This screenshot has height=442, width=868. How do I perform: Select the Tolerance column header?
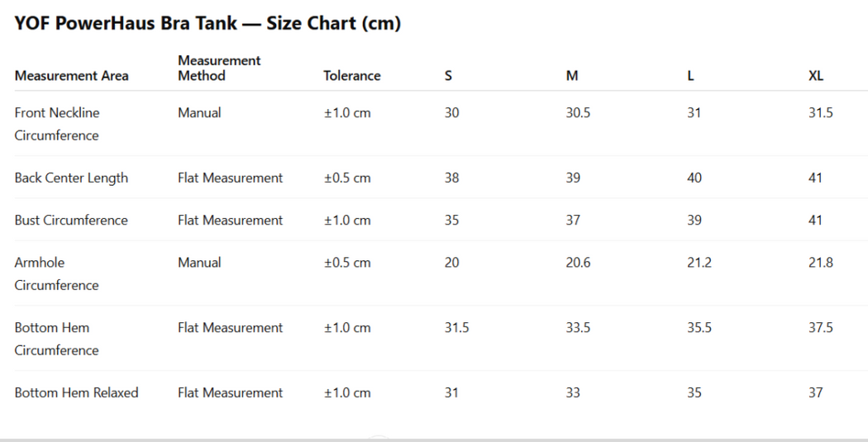pyautogui.click(x=351, y=76)
